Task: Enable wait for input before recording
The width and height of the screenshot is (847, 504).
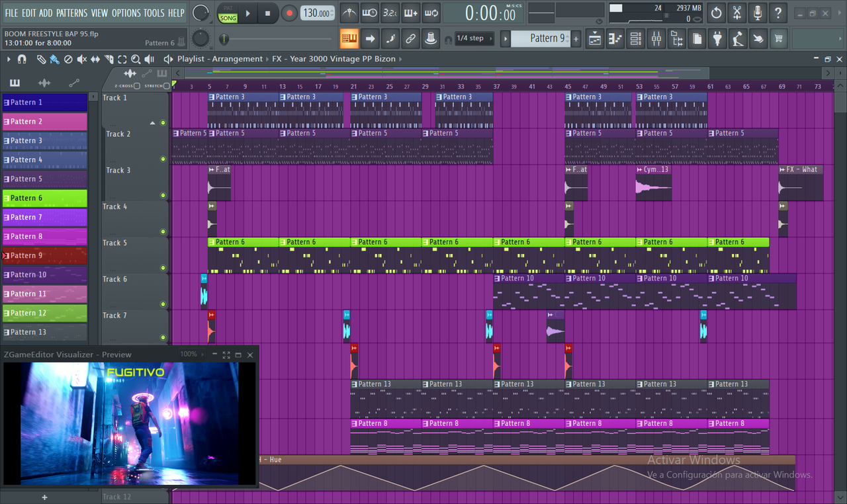Action: click(370, 13)
